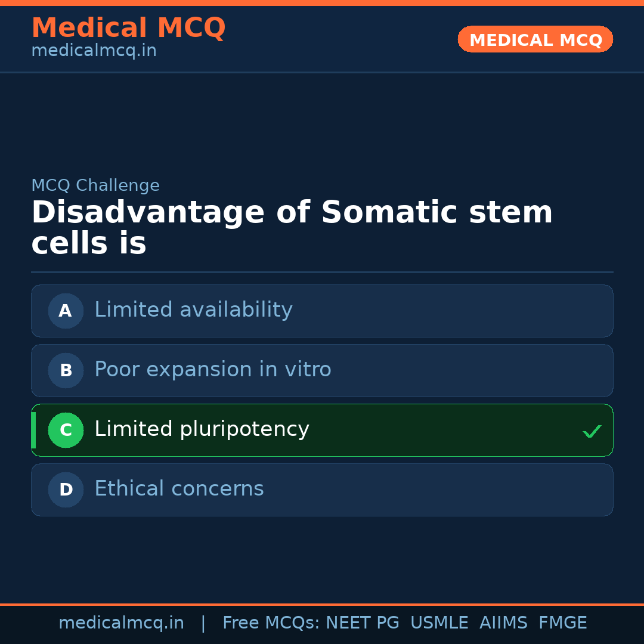Click the Medical MCQ header title
This screenshot has height=644, width=644.
pyautogui.click(x=128, y=28)
